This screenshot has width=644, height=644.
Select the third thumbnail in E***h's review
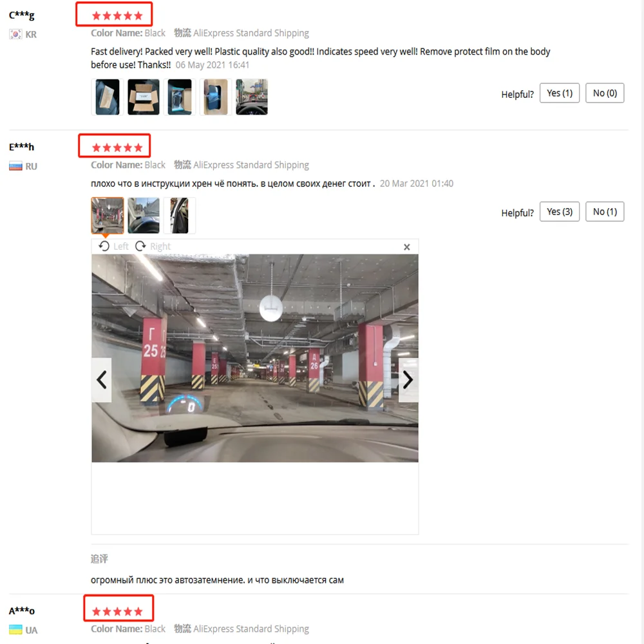tap(180, 216)
